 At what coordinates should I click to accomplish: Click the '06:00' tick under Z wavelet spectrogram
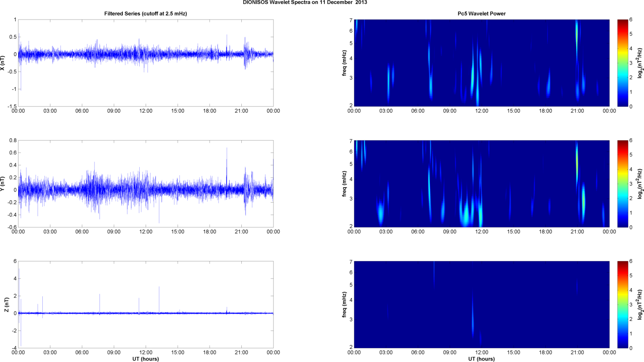pos(418,353)
